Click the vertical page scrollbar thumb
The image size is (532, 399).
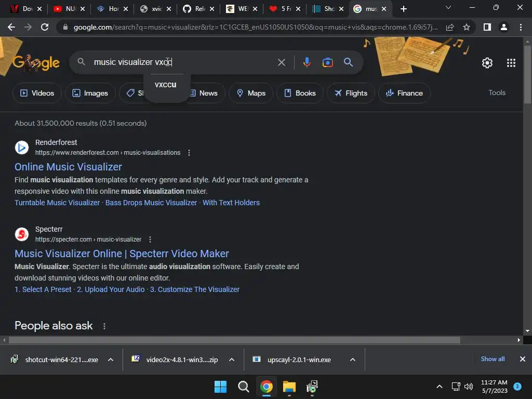click(x=527, y=74)
